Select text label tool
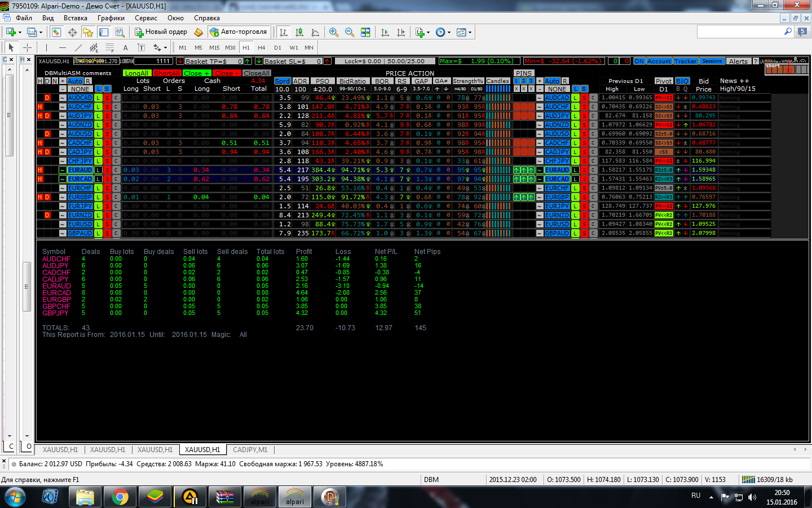Image resolution: width=812 pixels, height=508 pixels. [141, 47]
